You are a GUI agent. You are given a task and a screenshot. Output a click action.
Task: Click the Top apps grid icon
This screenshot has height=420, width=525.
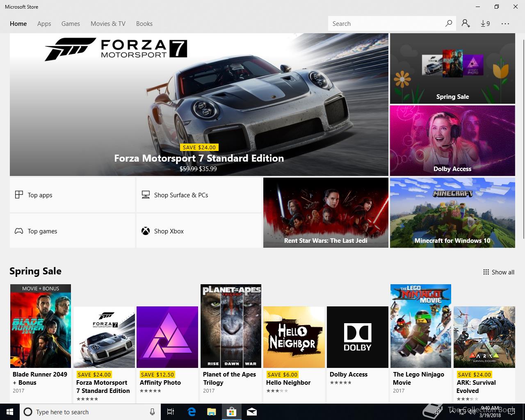click(x=19, y=194)
